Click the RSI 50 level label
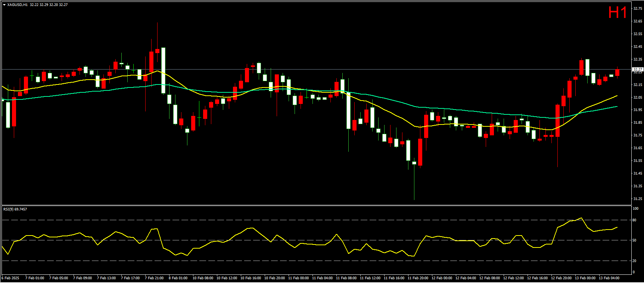644x283 pixels. (x=634, y=240)
